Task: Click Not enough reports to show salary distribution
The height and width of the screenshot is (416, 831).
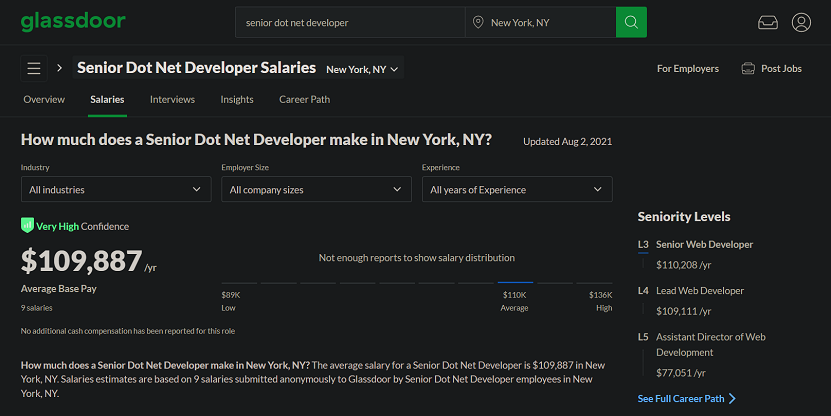Action: (x=417, y=258)
